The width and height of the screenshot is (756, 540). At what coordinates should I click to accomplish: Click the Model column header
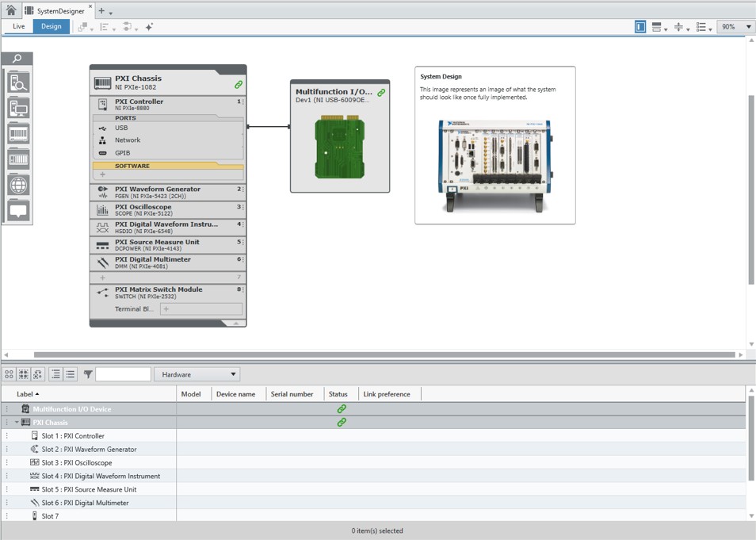(x=194, y=394)
